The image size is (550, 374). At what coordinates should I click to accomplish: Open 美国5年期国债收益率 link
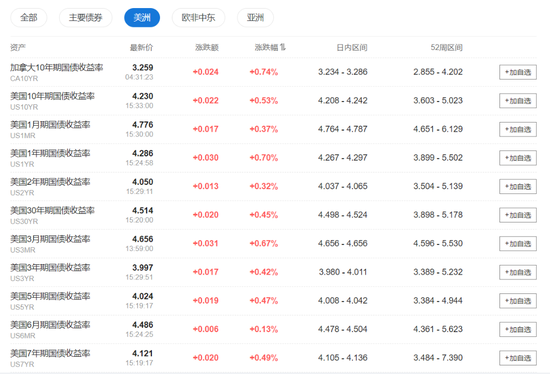[x=50, y=296]
